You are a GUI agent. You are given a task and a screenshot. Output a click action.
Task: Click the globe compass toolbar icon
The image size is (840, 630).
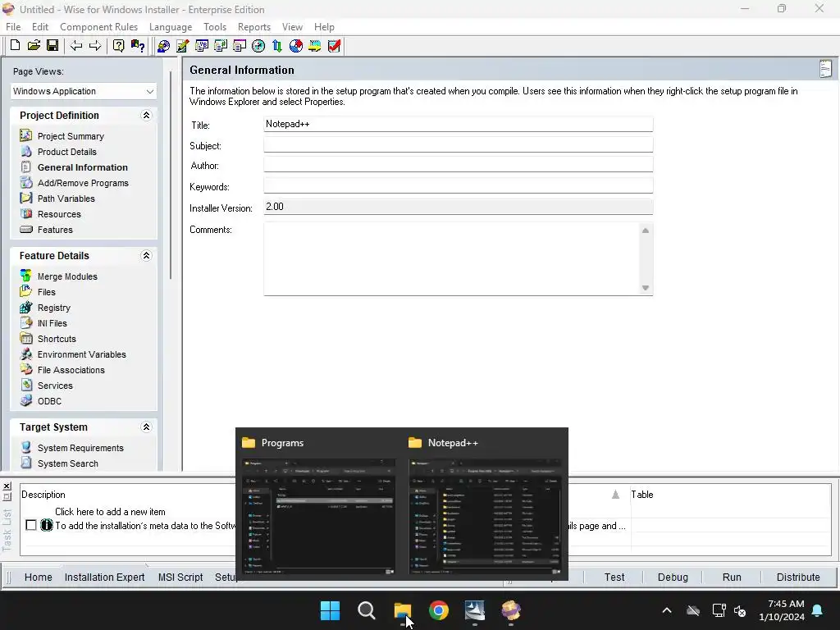click(x=258, y=46)
